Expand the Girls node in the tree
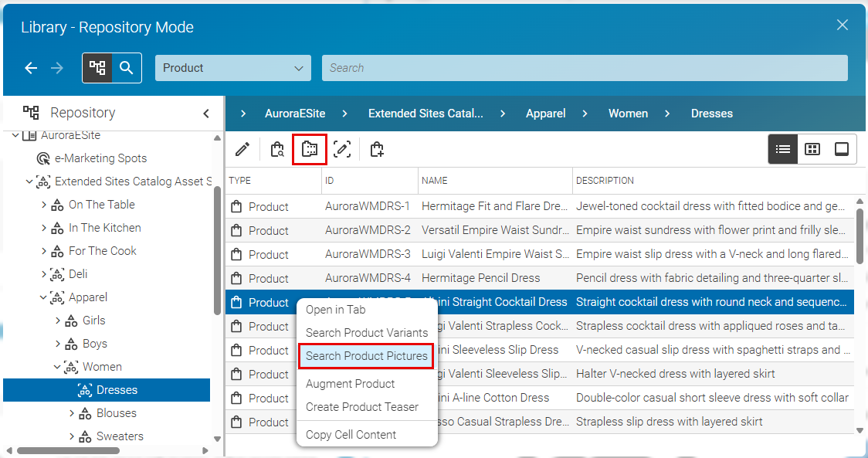This screenshot has width=868, height=458. [56, 320]
